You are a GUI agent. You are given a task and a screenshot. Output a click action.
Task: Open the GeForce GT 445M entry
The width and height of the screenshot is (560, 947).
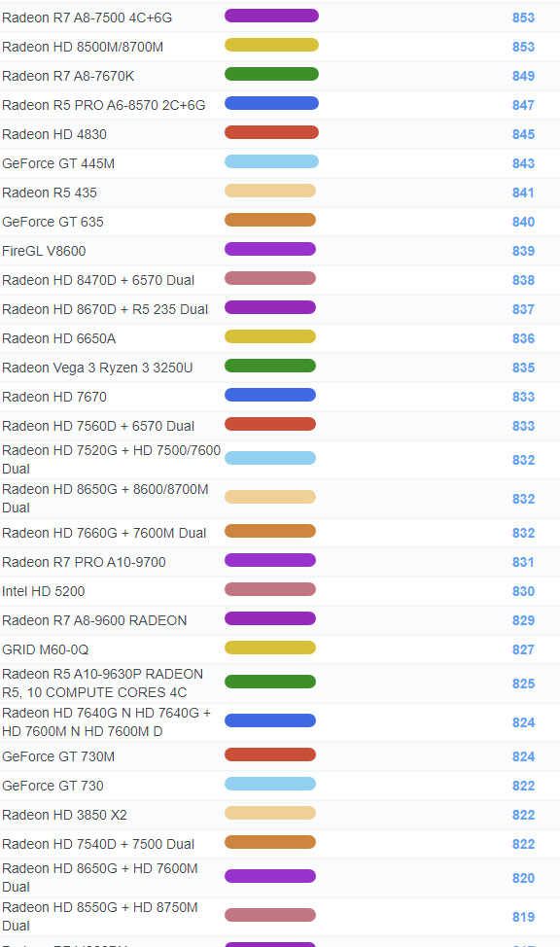pos(58,163)
